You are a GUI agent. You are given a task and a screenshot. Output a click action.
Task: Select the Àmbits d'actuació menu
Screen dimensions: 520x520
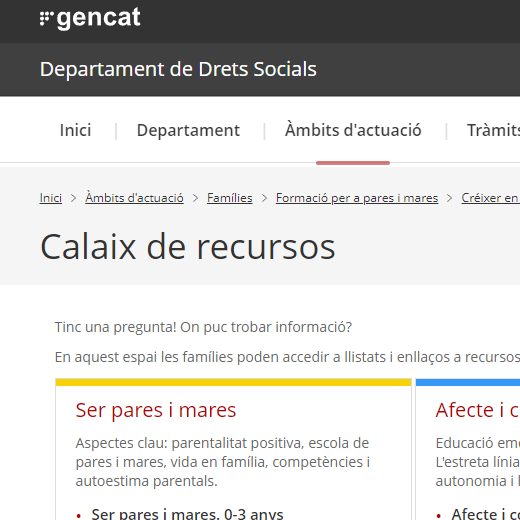[353, 130]
